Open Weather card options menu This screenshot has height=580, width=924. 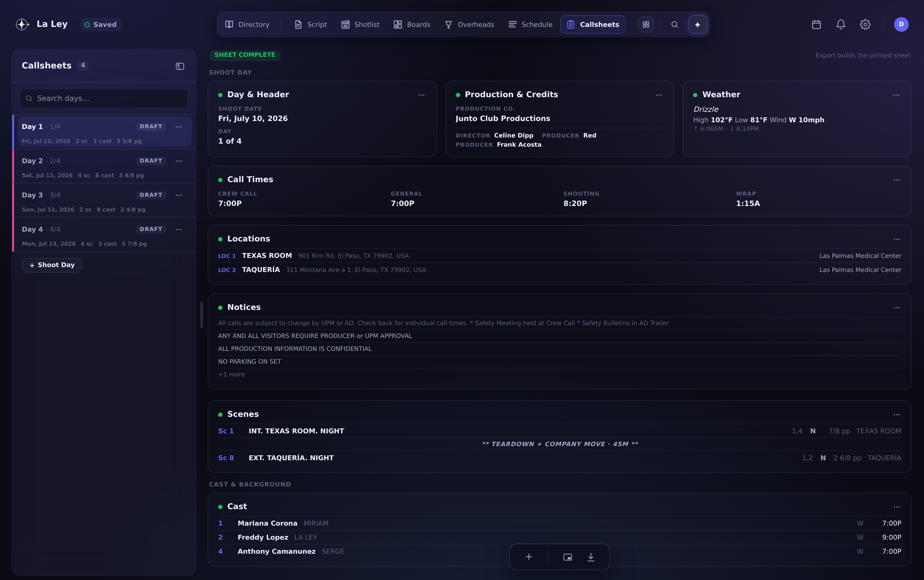pos(896,95)
